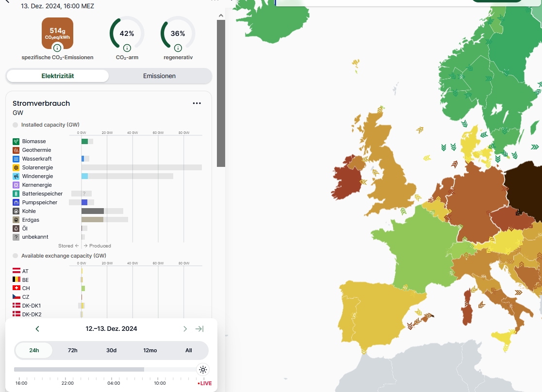The image size is (542, 392).
Task: Click the Pumpspeicher storage bar
Action: coord(84,202)
